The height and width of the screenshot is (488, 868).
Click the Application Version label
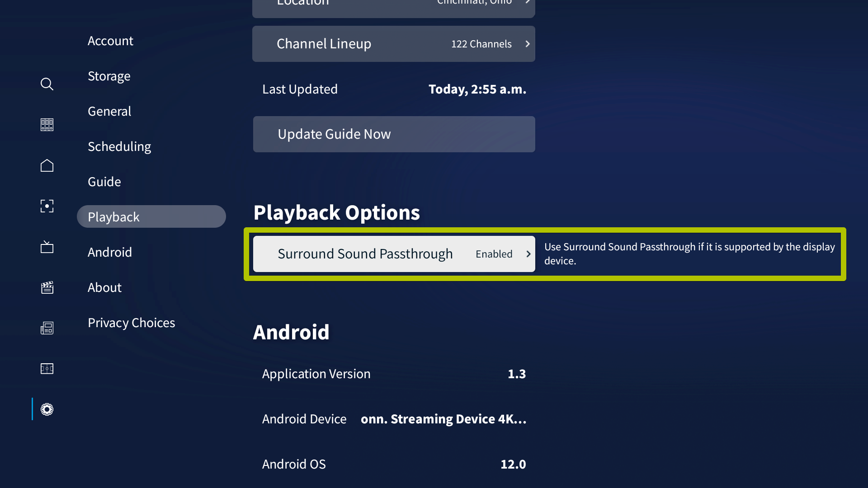[x=316, y=374]
